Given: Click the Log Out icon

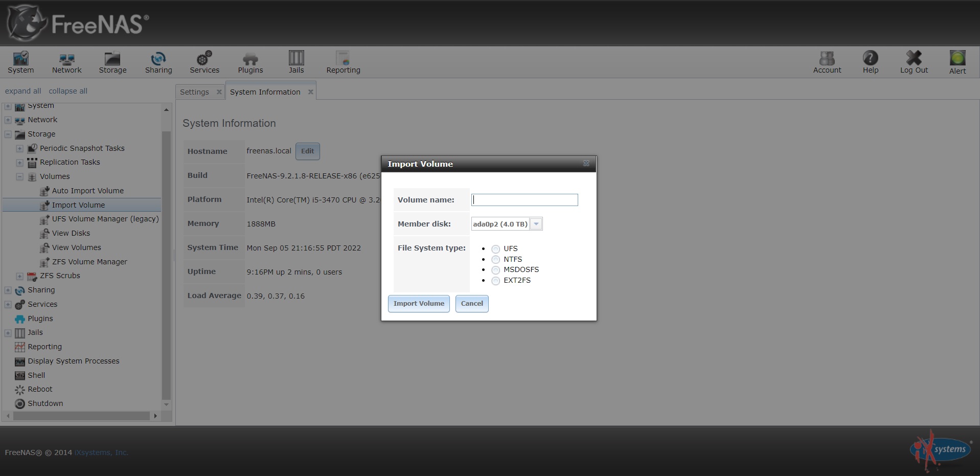Looking at the screenshot, I should click(x=914, y=62).
